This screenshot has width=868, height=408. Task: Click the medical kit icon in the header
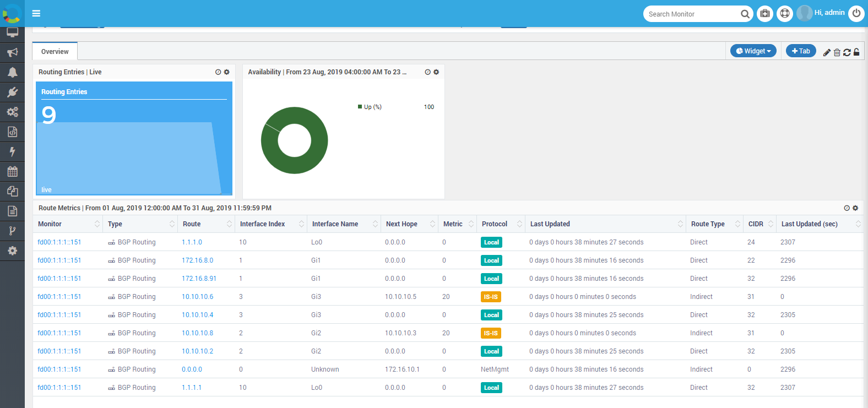point(765,13)
